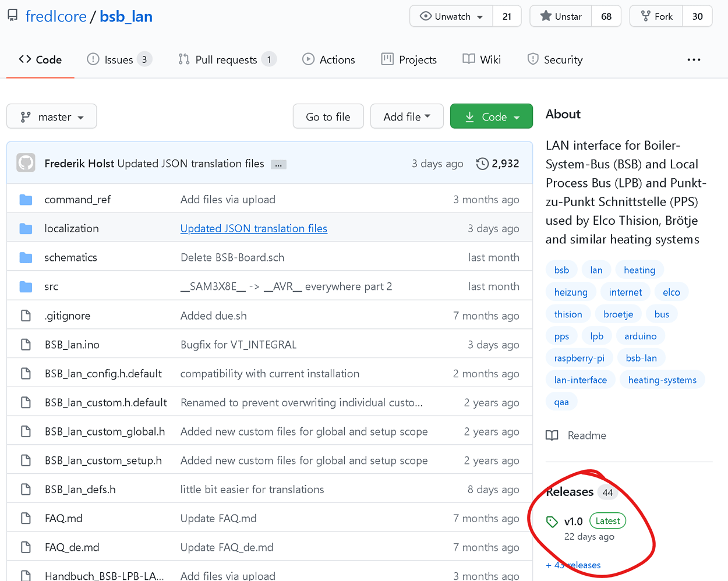The height and width of the screenshot is (581, 728).
Task: Click the schematics folder icon
Action: pos(26,257)
